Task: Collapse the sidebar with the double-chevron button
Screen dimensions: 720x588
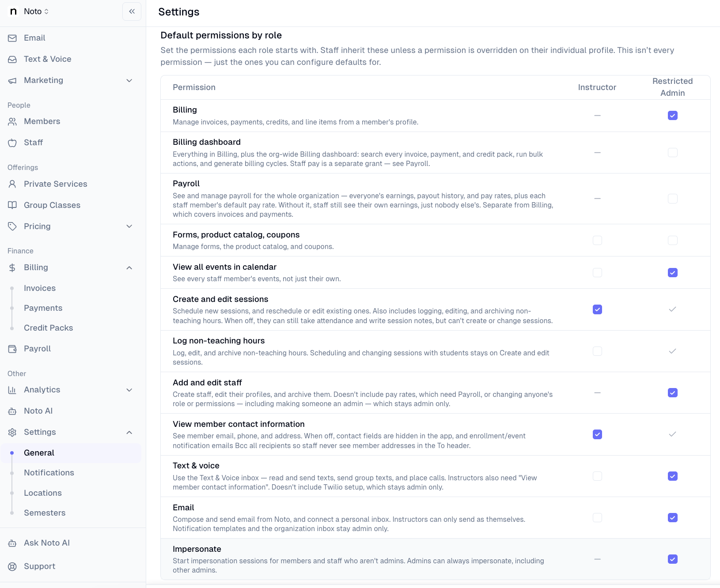Action: 132,11
